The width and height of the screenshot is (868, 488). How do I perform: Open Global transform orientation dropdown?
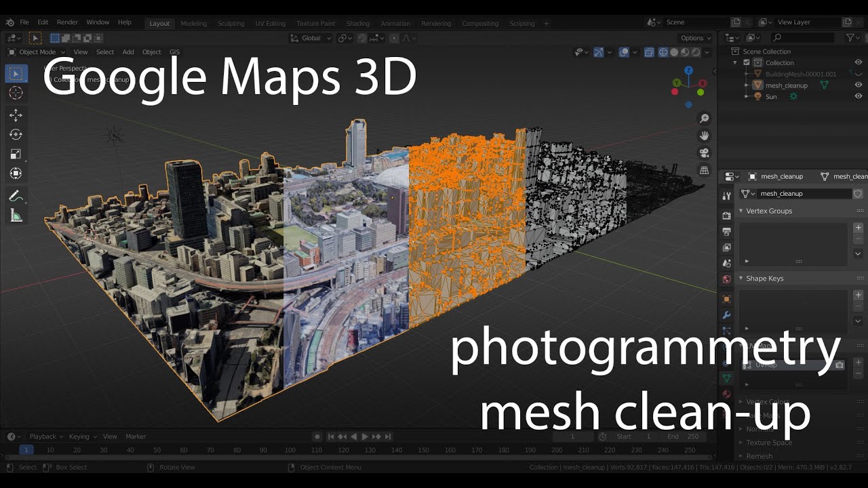311,38
